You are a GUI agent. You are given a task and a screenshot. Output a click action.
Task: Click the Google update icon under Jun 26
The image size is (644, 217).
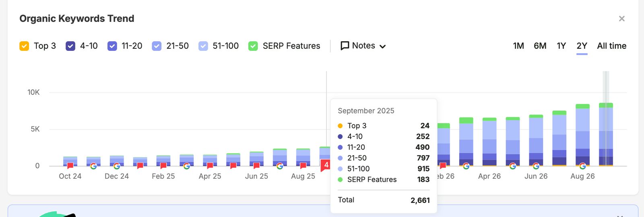click(x=536, y=166)
